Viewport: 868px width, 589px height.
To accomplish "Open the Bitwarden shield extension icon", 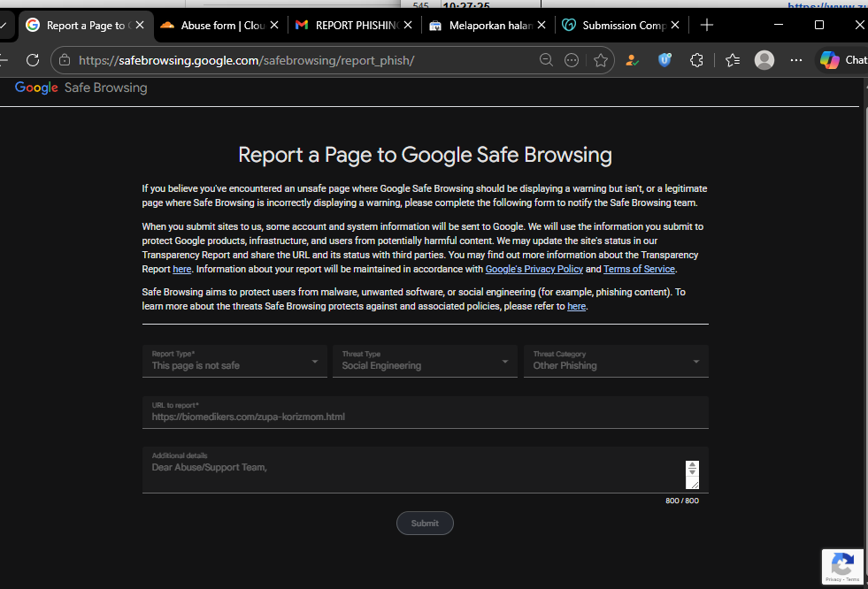I will [x=664, y=60].
